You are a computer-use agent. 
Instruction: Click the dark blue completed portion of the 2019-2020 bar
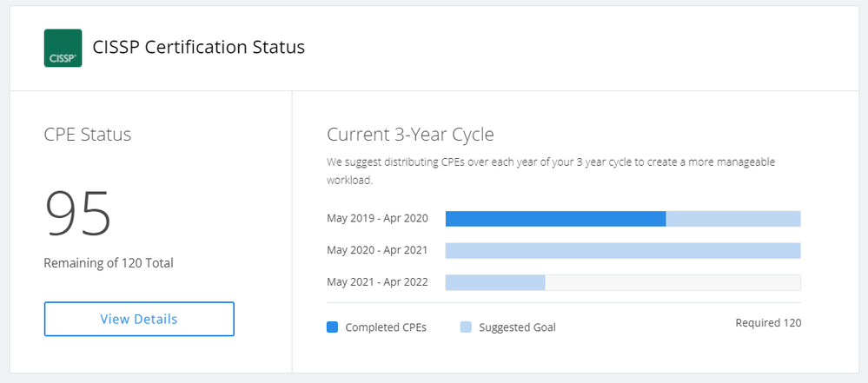(x=555, y=219)
